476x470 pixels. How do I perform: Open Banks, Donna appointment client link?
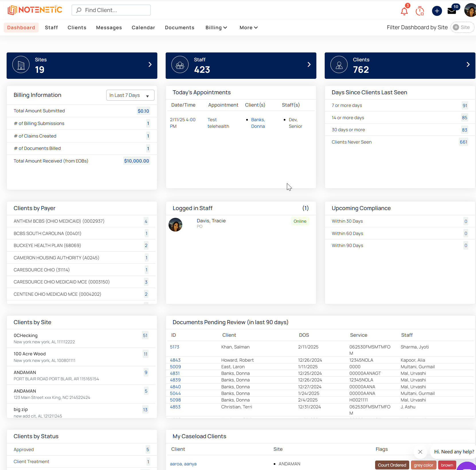tap(258, 123)
